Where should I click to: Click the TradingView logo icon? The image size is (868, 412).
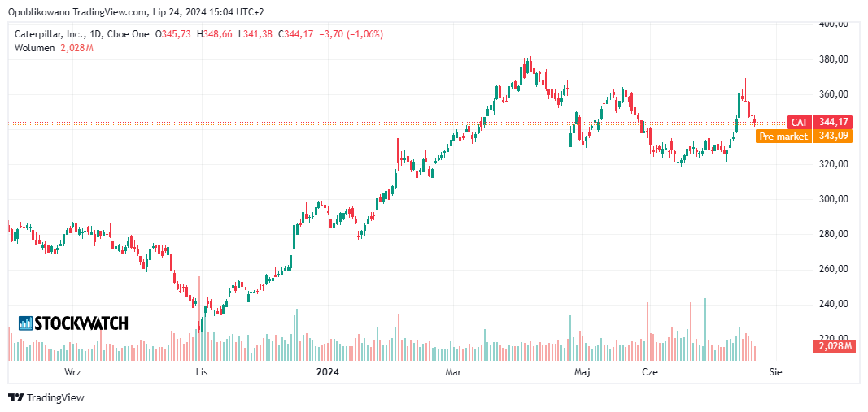click(16, 397)
